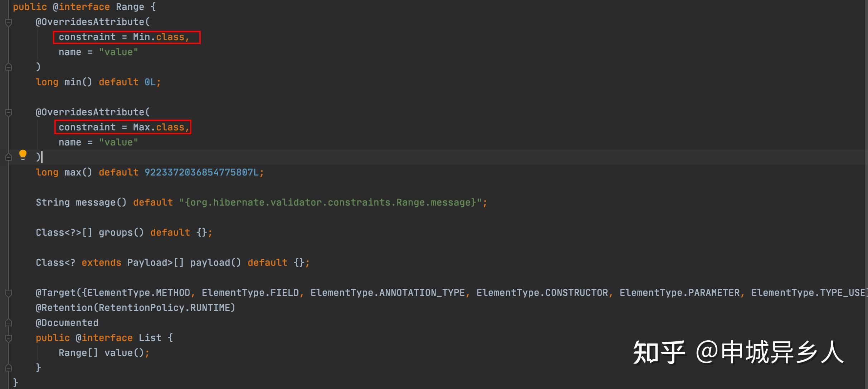Click Range[] value() declaration in List

click(101, 353)
